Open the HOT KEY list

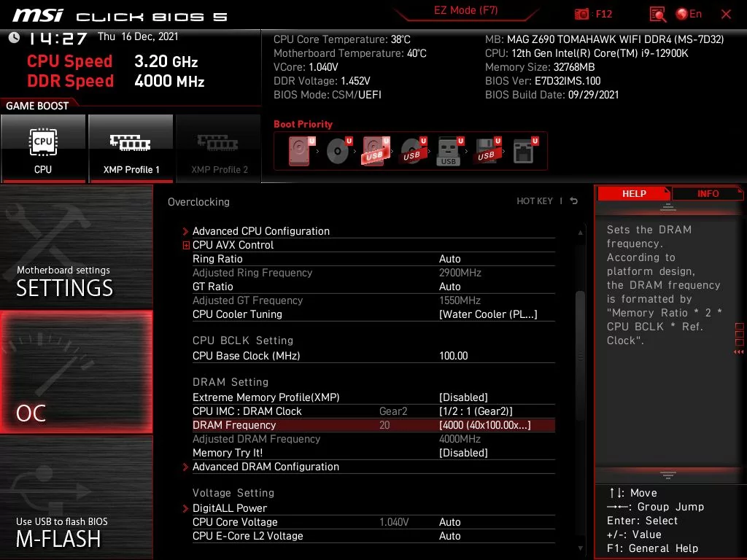pos(535,201)
